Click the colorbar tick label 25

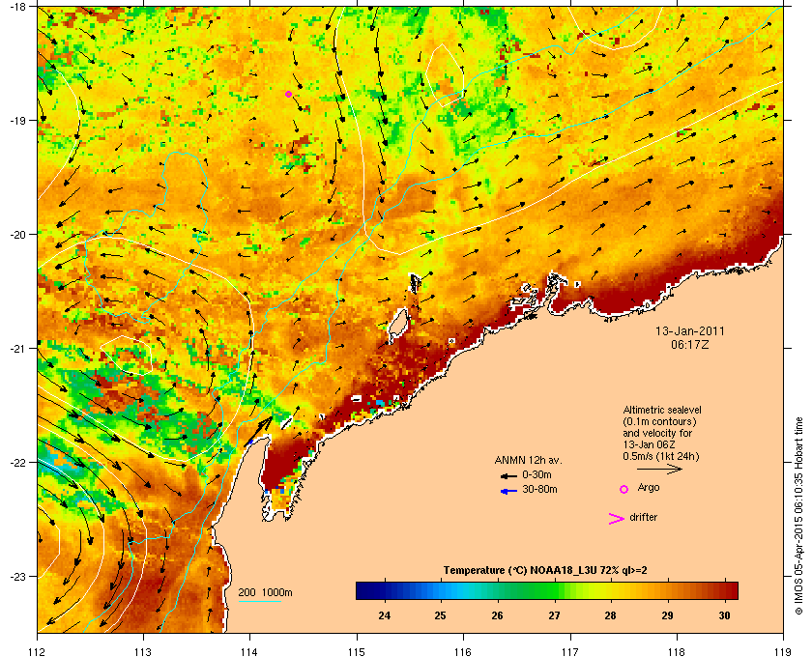coord(440,615)
